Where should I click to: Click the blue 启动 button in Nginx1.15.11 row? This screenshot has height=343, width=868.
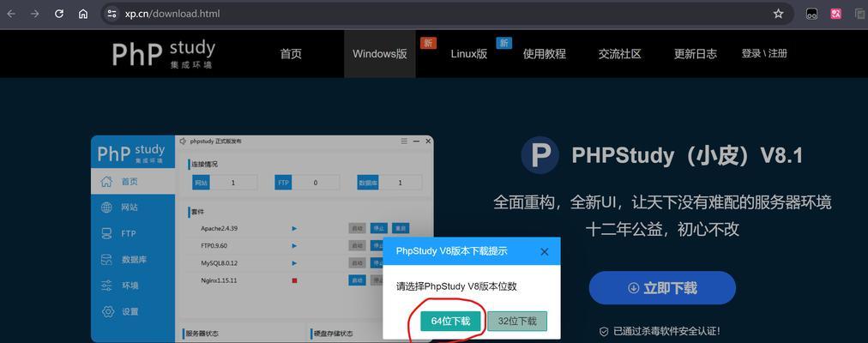tap(357, 280)
